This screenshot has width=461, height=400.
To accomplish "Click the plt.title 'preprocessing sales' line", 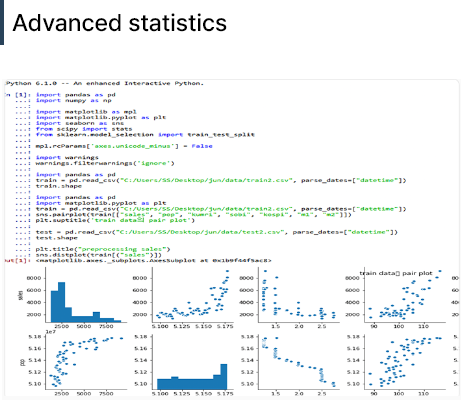I will 103,249.
